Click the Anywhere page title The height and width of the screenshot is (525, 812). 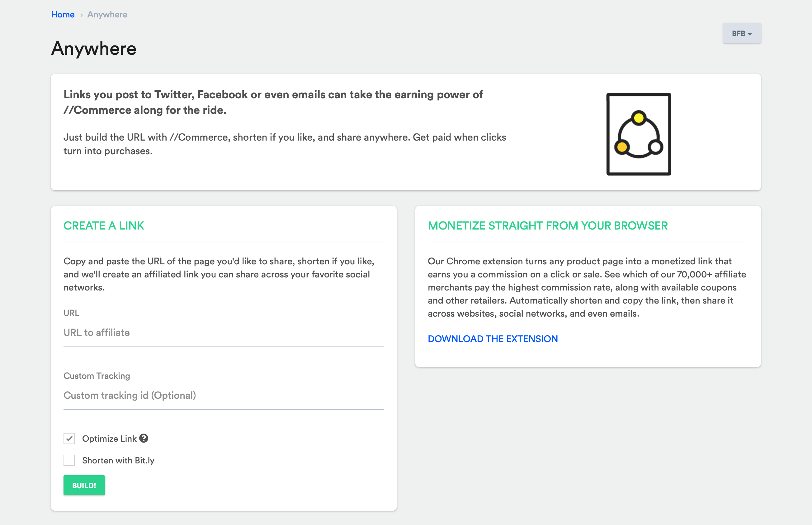[x=94, y=49]
